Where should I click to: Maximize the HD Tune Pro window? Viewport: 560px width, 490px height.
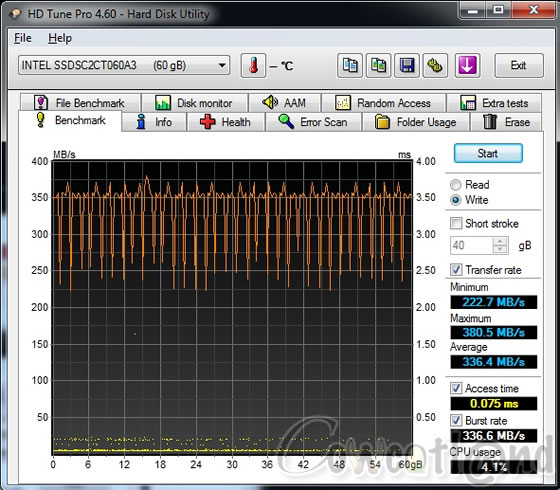498,10
